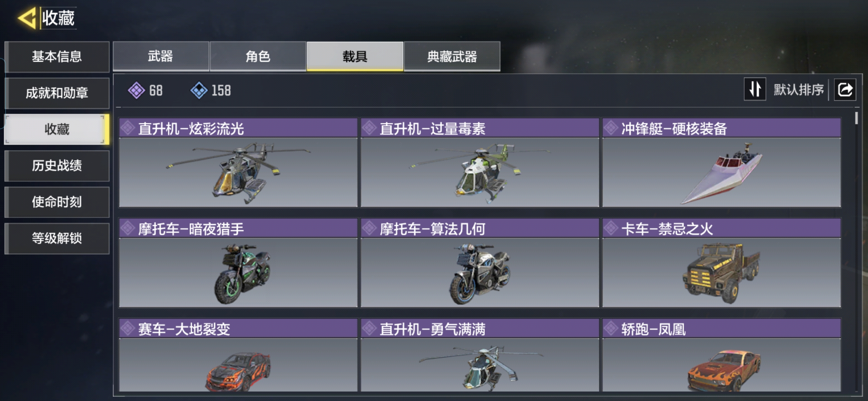Select the 摩托车-算法几何 motorcycle card
Screen dimensions: 868x401
[480, 263]
